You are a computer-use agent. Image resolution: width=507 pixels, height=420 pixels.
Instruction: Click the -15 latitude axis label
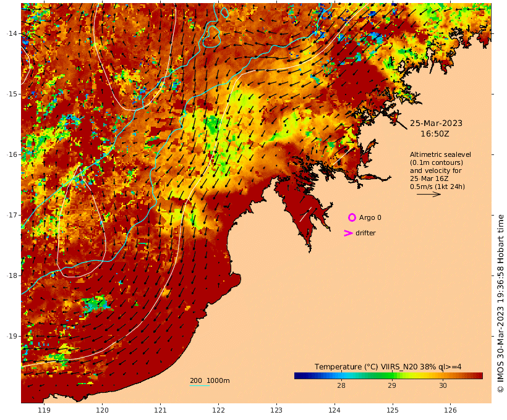(12, 94)
